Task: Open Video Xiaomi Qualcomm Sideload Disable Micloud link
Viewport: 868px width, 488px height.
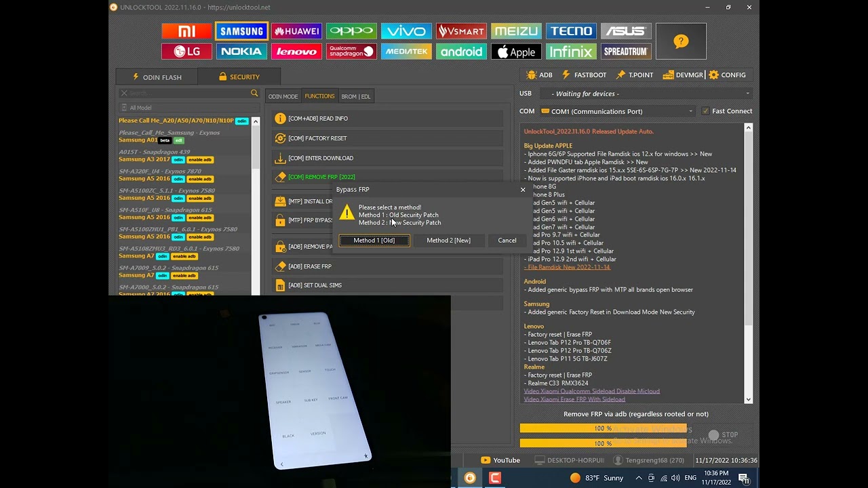Action: [591, 391]
